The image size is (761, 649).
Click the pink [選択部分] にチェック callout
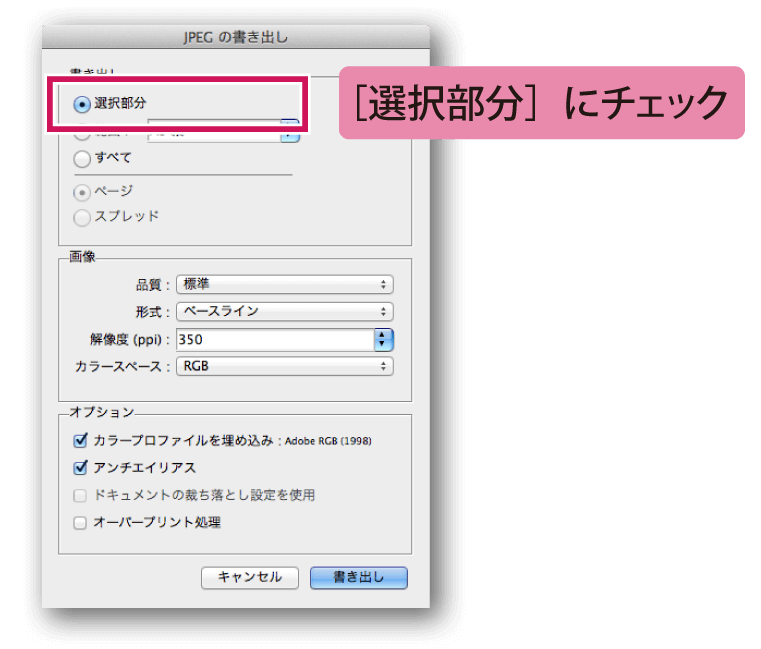click(542, 103)
